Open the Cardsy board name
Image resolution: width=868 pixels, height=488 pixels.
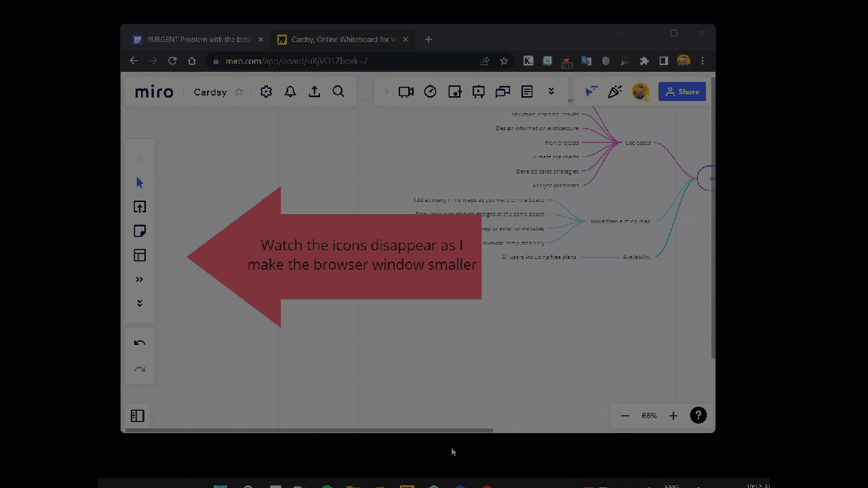click(210, 92)
